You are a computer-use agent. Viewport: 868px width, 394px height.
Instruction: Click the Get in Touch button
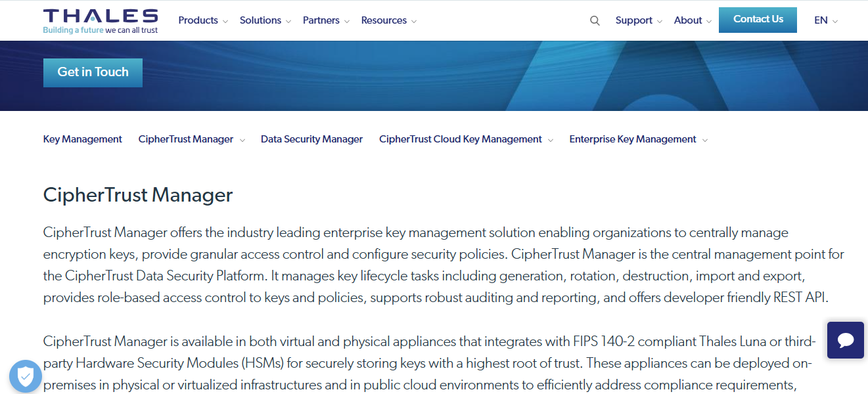click(x=93, y=72)
